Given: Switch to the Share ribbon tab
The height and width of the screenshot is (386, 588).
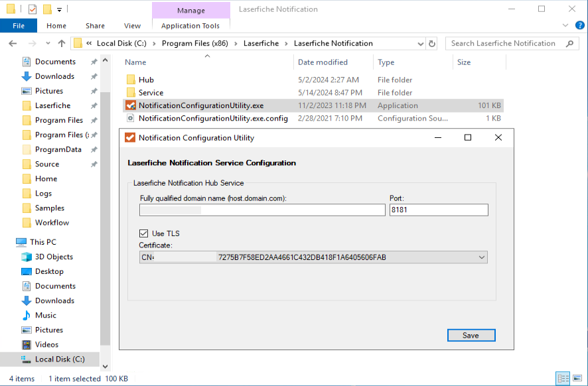Looking at the screenshot, I should coord(95,26).
